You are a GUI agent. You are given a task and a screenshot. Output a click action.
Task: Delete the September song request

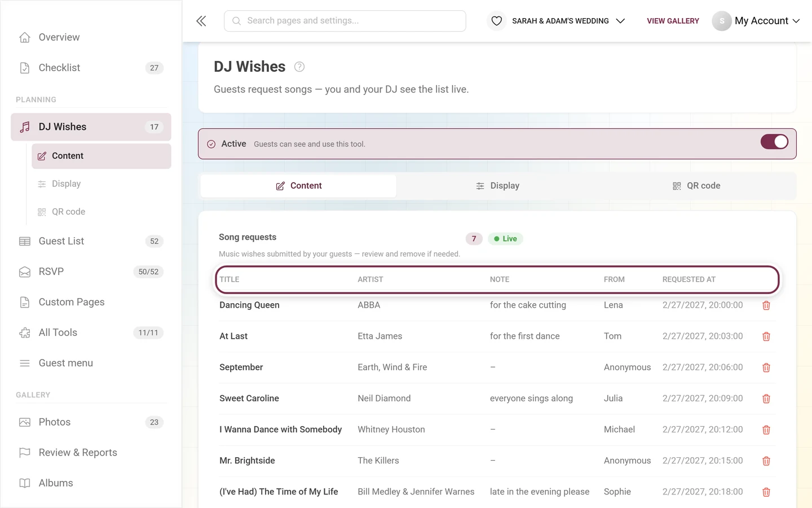coord(766,367)
